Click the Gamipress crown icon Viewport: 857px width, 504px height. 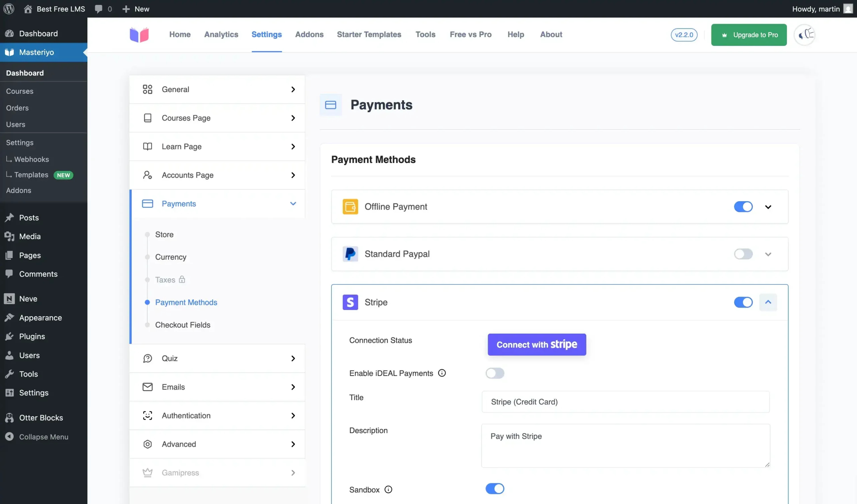point(148,472)
